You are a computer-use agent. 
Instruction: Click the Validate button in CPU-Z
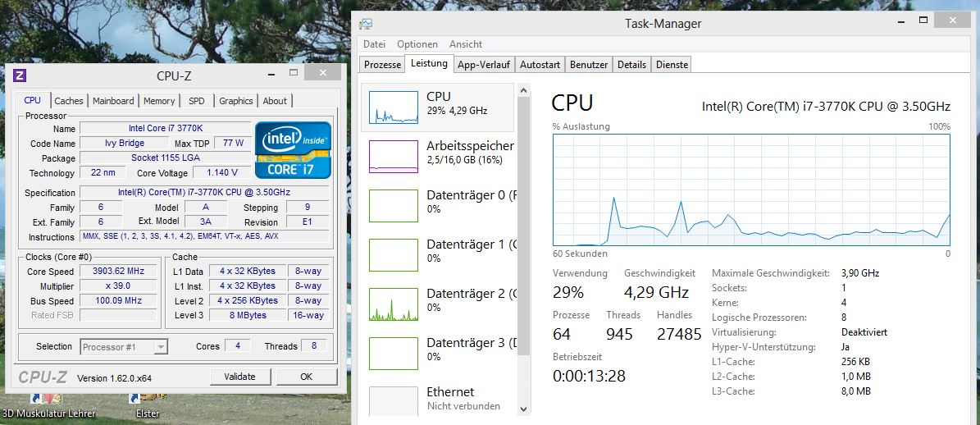coord(240,377)
